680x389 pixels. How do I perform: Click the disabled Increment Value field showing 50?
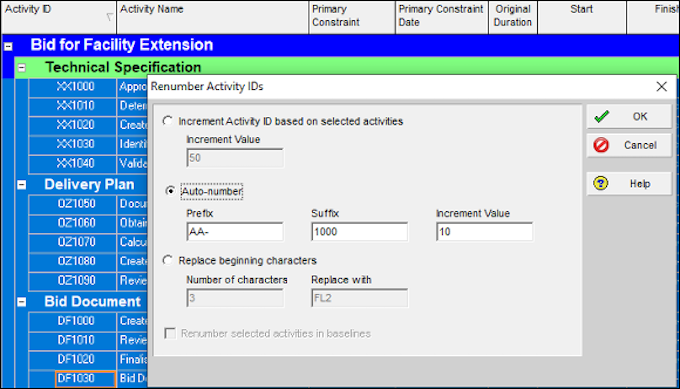pyautogui.click(x=235, y=158)
